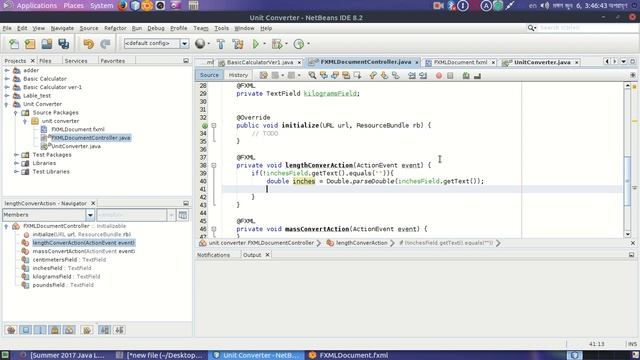Screen dimensions: 640x360
Task: Run the project with green play icon
Action: (256, 44)
